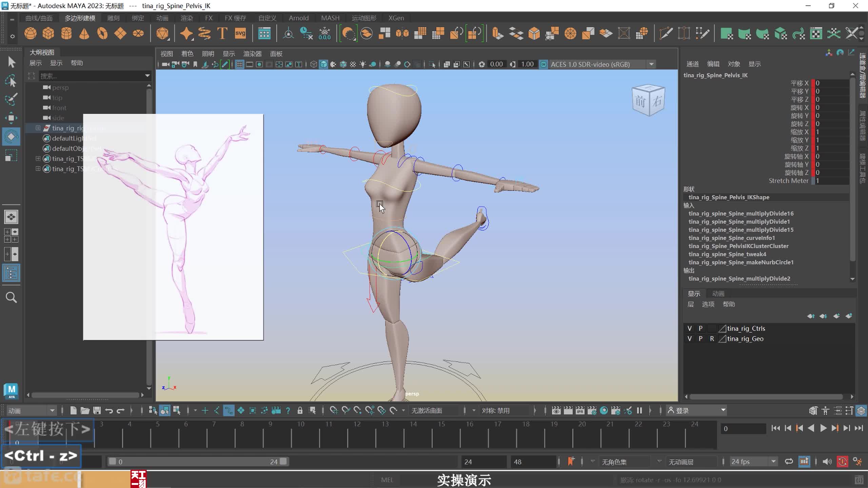Viewport: 868px width, 488px height.
Task: Click the outliner 展示 menu
Action: pyautogui.click(x=36, y=63)
